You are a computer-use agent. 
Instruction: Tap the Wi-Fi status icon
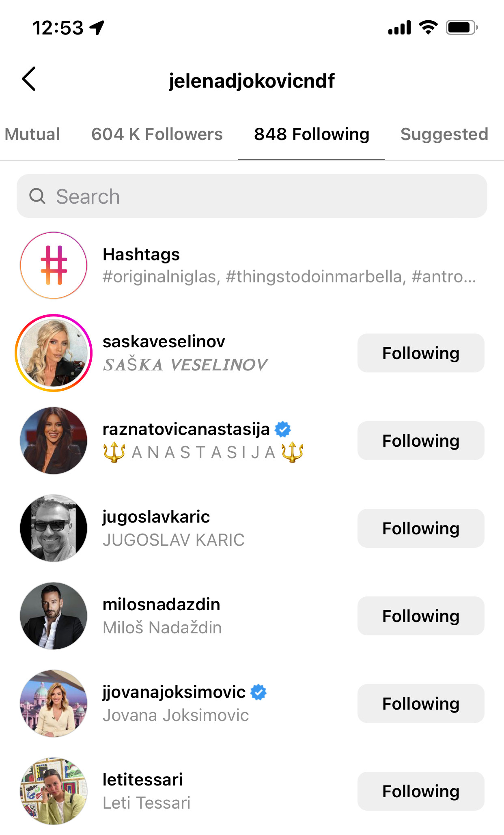tap(428, 28)
